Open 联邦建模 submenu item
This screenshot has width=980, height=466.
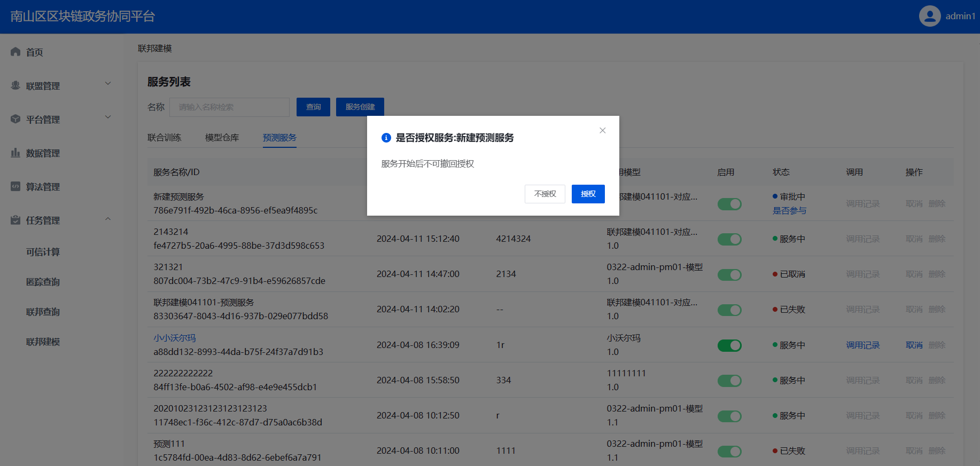43,342
